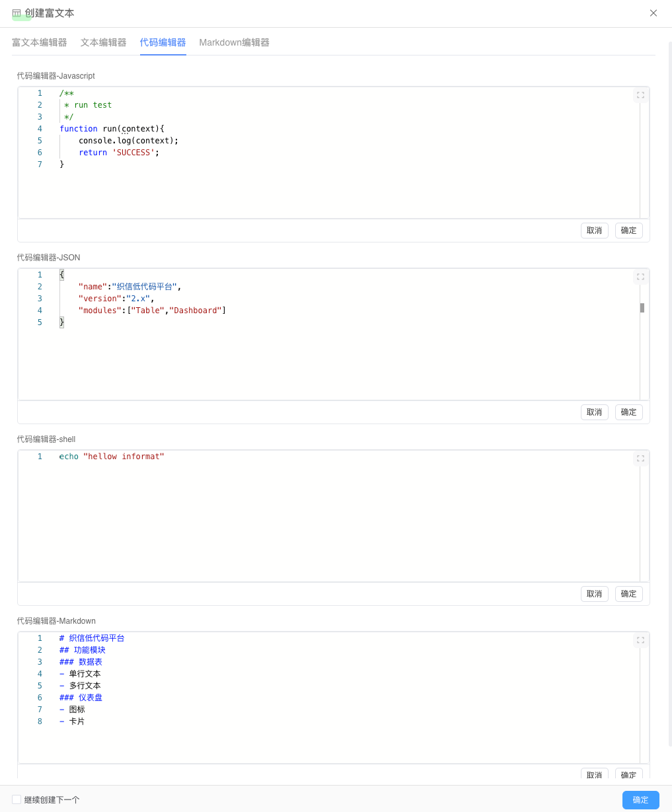Switch to the 富文本编辑器 tab

pyautogui.click(x=40, y=42)
